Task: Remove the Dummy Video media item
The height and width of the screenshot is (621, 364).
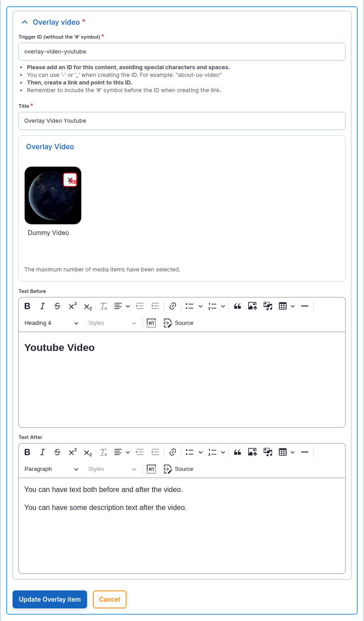Action: click(70, 180)
